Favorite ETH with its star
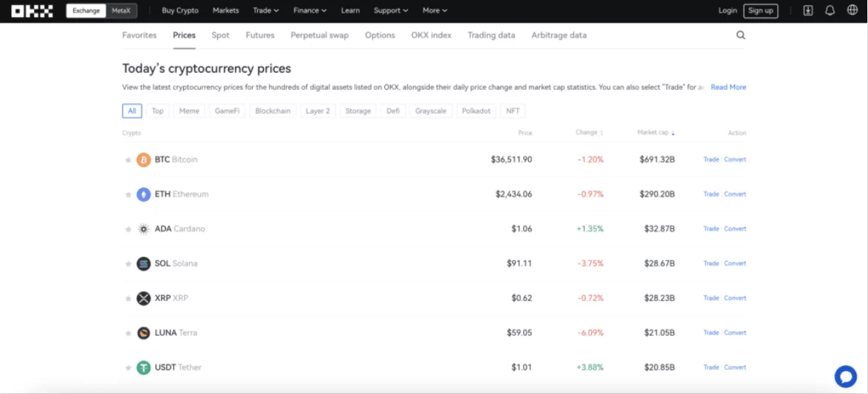This screenshot has height=394, width=868. (128, 195)
